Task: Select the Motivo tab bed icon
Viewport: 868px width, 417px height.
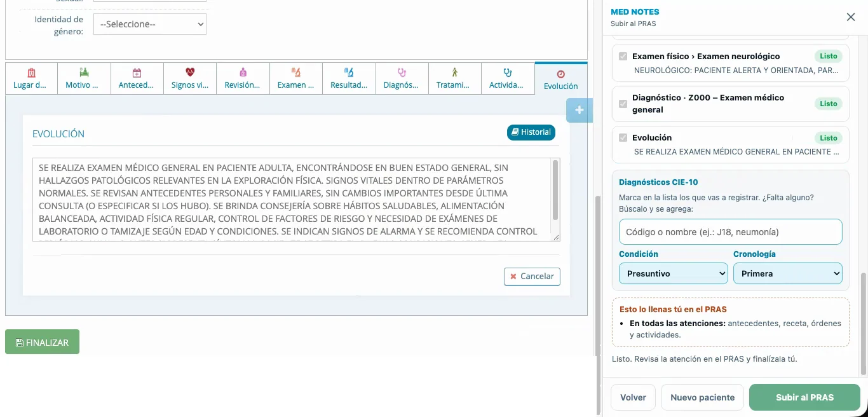Action: [84, 72]
